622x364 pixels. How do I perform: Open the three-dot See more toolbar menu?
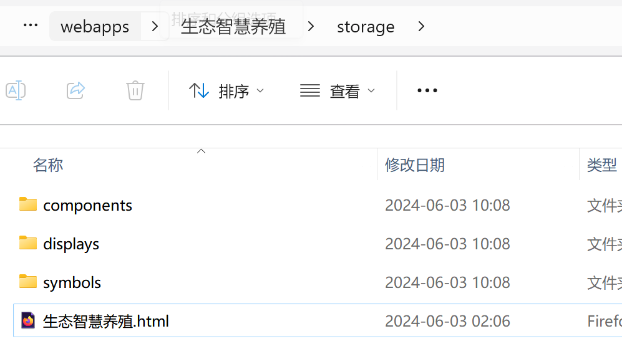pyautogui.click(x=427, y=91)
